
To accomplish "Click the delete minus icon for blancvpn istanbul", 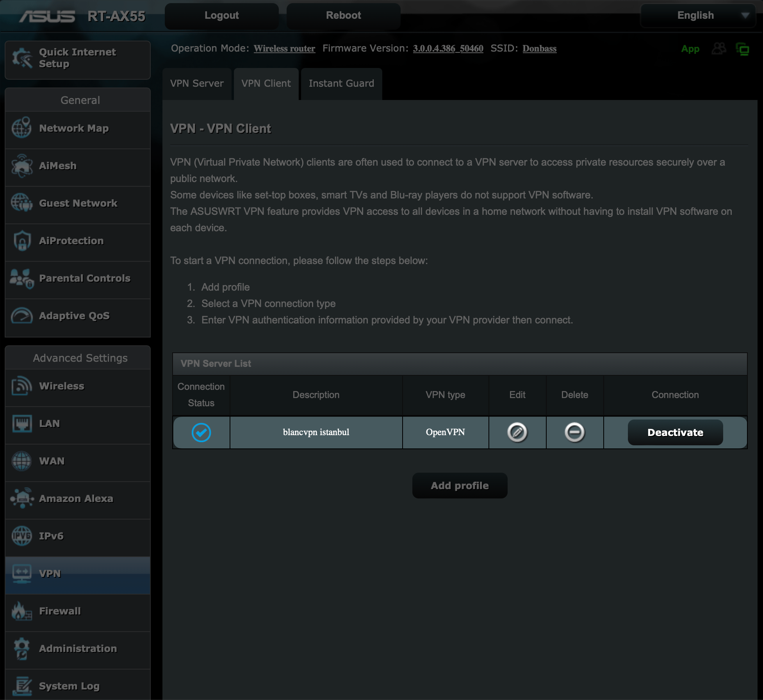I will tap(574, 432).
